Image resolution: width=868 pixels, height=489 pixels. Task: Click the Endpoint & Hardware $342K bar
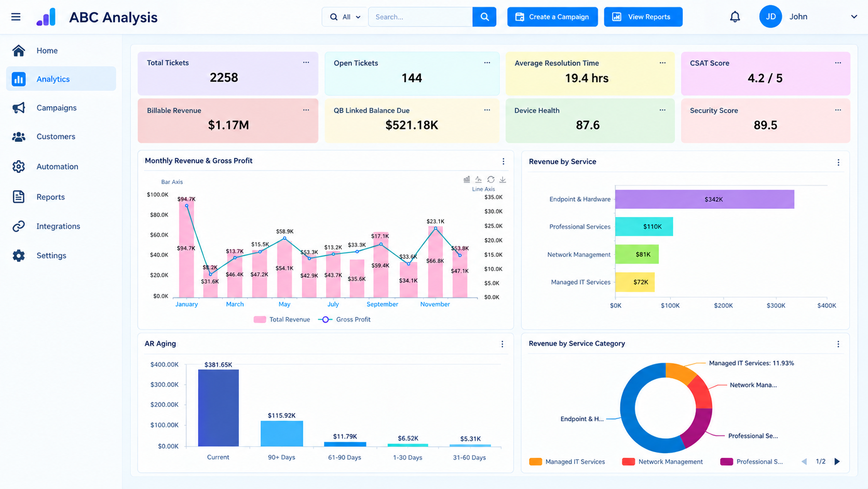[x=704, y=200]
